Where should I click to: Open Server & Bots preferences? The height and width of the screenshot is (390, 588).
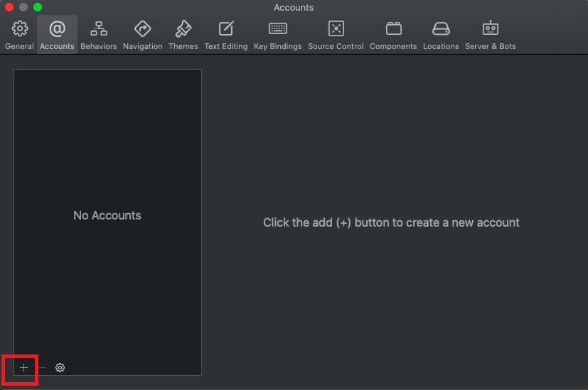coord(490,36)
